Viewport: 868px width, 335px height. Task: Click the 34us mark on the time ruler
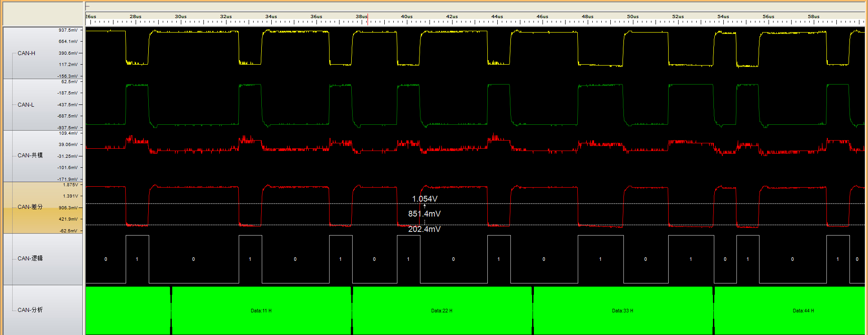click(x=271, y=17)
